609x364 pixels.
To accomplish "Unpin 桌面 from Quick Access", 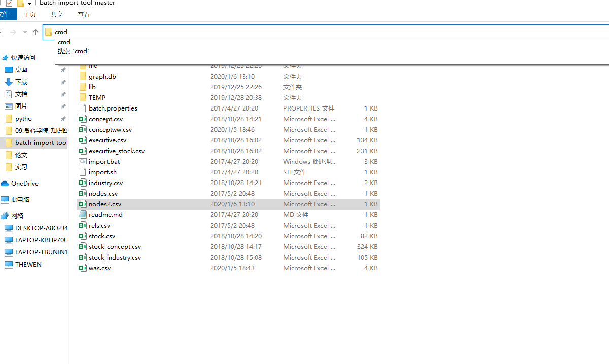I will (62, 69).
